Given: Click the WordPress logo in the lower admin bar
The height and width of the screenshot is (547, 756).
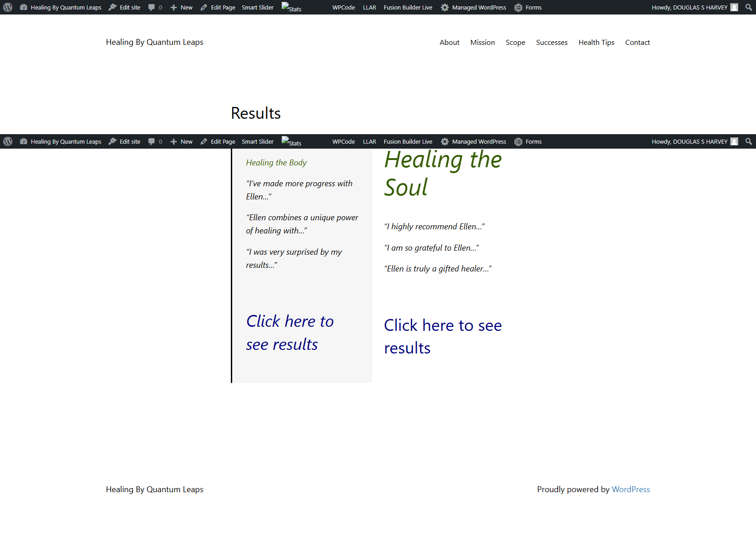Looking at the screenshot, I should [8, 141].
